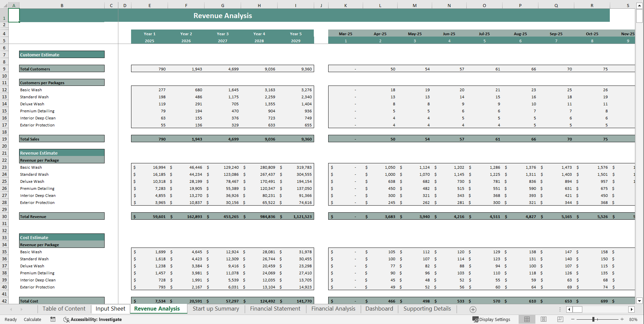This screenshot has width=644, height=324.
Task: Click the horizontal scrollbar right arrow
Action: click(x=632, y=309)
